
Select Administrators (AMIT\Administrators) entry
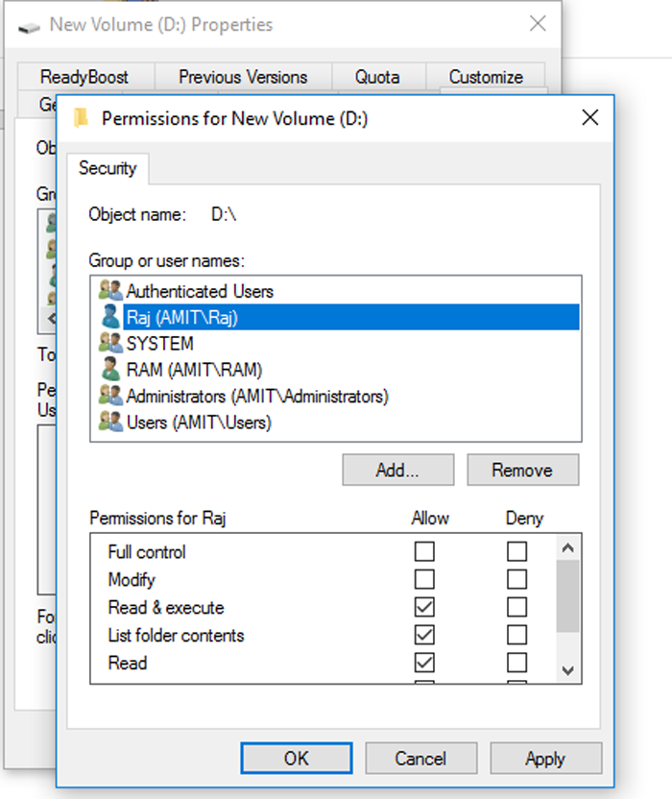(336, 396)
